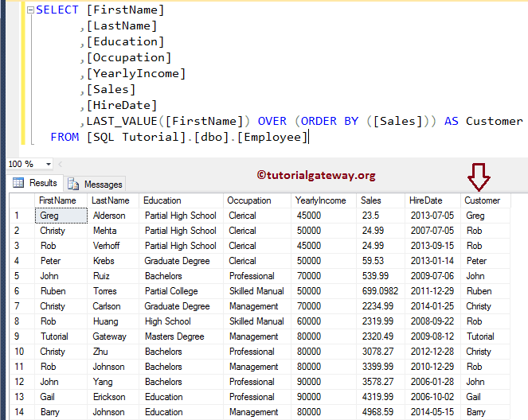The height and width of the screenshot is (420, 528).
Task: Select the Customer column header
Action: (483, 200)
